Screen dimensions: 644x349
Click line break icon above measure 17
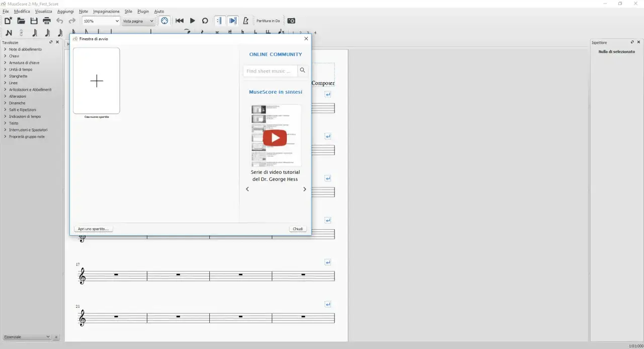[x=328, y=262]
